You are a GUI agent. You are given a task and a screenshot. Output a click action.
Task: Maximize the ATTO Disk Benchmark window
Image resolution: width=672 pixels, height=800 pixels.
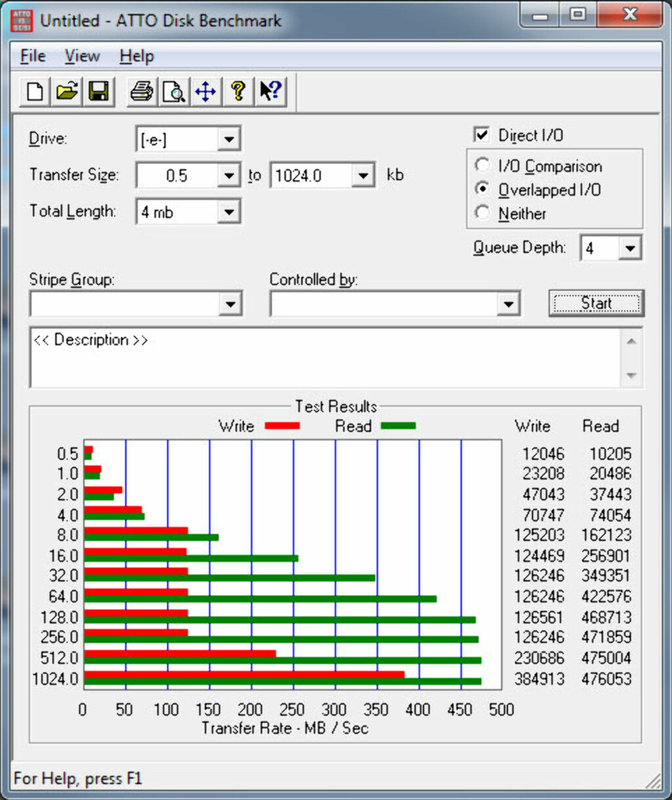point(577,16)
